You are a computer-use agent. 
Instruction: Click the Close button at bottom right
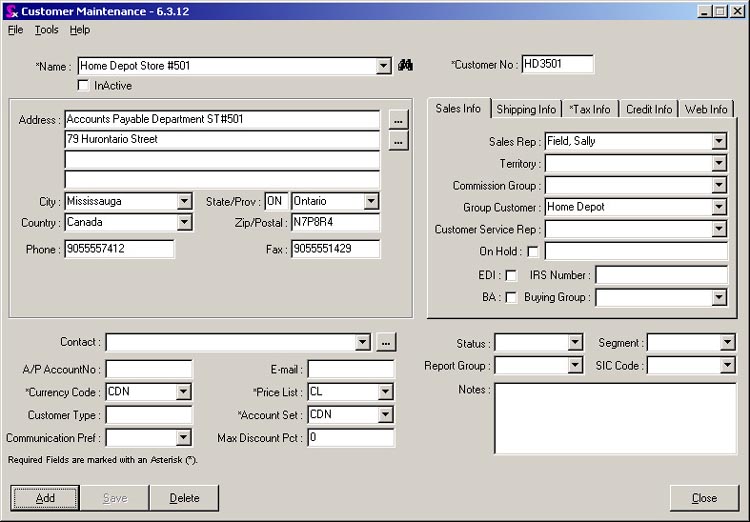point(704,498)
